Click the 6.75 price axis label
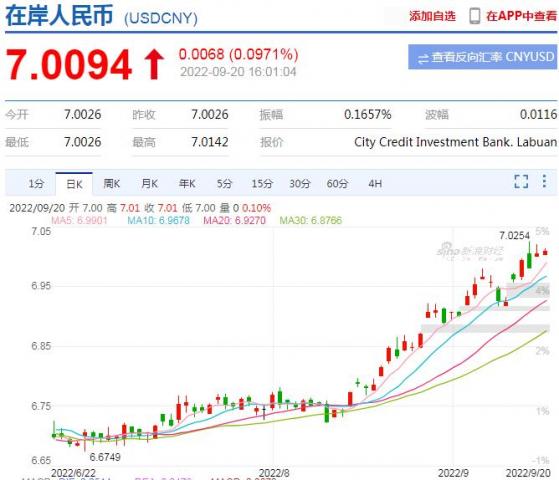This screenshot has height=480, width=559. (x=41, y=406)
